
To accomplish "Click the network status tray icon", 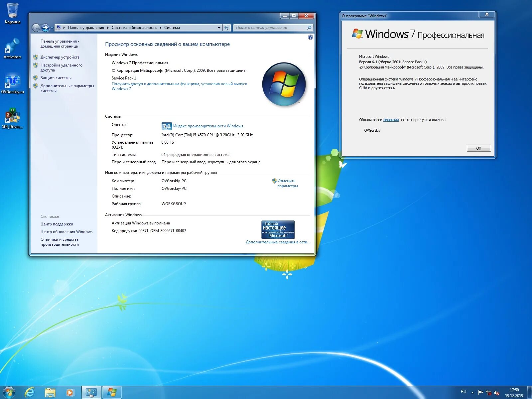I will [x=488, y=393].
